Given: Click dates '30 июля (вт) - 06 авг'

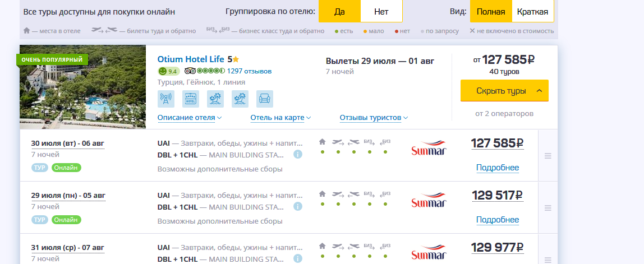Looking at the screenshot, I should pos(68,143).
